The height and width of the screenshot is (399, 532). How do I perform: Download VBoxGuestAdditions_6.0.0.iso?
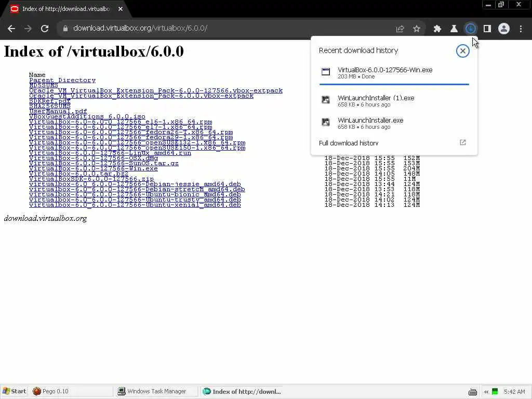coord(87,116)
